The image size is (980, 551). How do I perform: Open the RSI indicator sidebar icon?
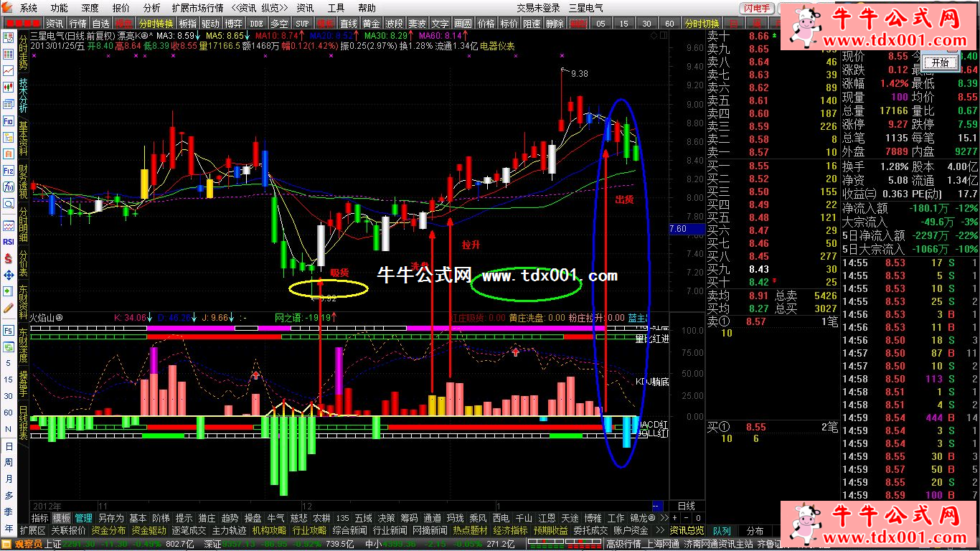tap(9, 242)
